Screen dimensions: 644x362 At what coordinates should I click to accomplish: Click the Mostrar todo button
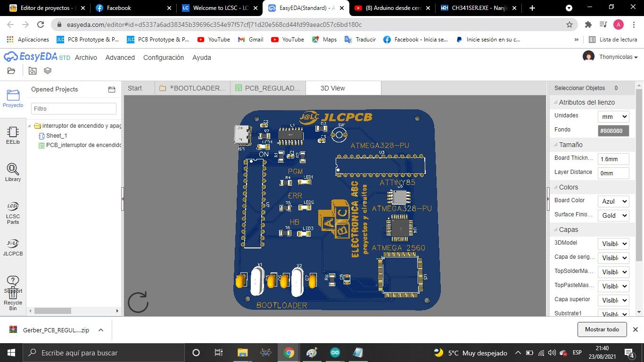(602, 329)
